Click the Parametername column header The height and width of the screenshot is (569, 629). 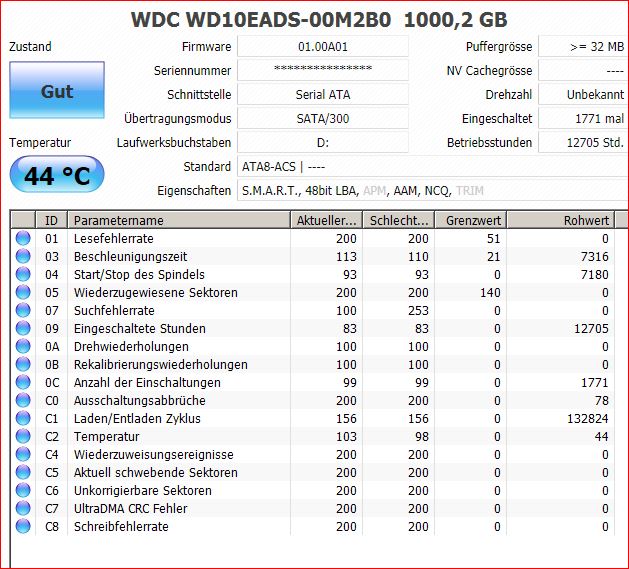(179, 220)
